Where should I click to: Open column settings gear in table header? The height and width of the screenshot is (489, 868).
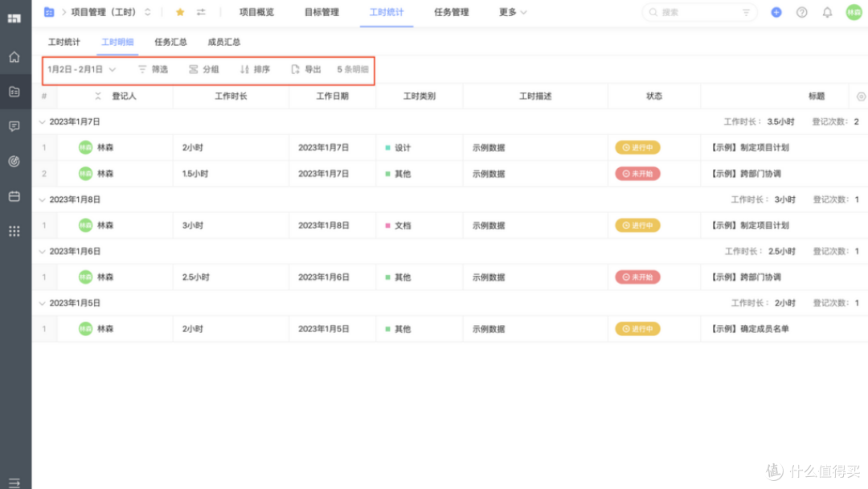[x=861, y=97]
